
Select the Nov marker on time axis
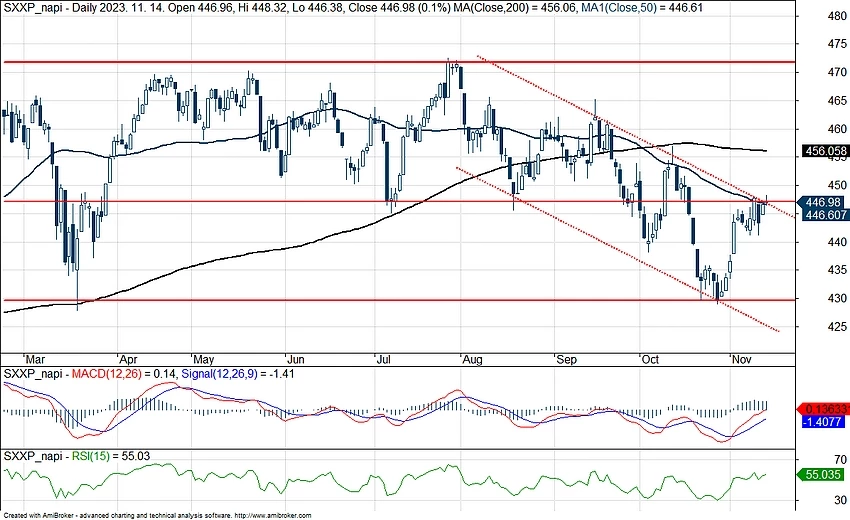(x=742, y=358)
